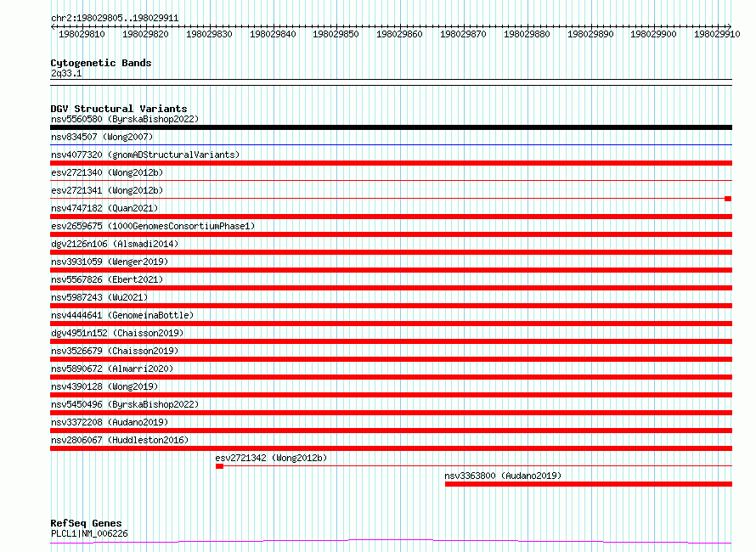
Task: Click the DGV Structural Variants track title
Action: pyautogui.click(x=119, y=109)
